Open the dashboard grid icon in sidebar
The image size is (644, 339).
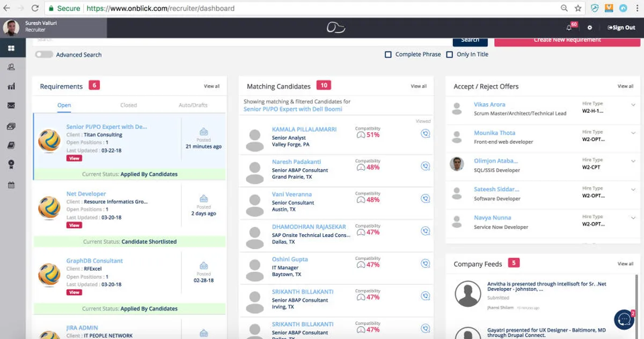coord(11,48)
